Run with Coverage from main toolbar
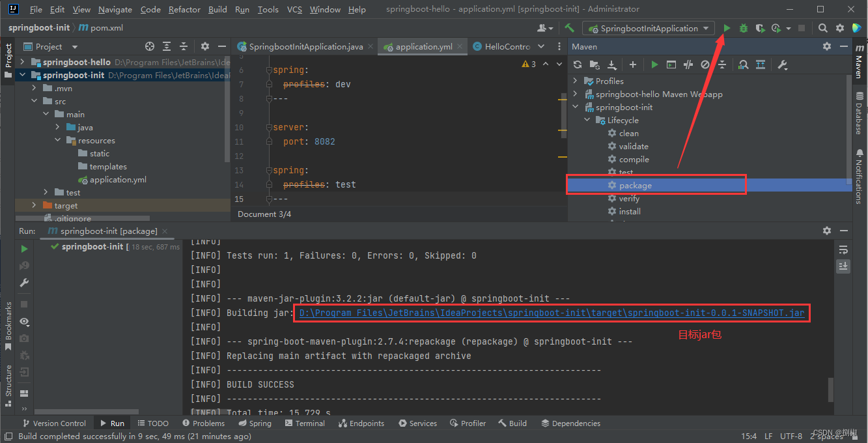The image size is (868, 443). coord(759,28)
